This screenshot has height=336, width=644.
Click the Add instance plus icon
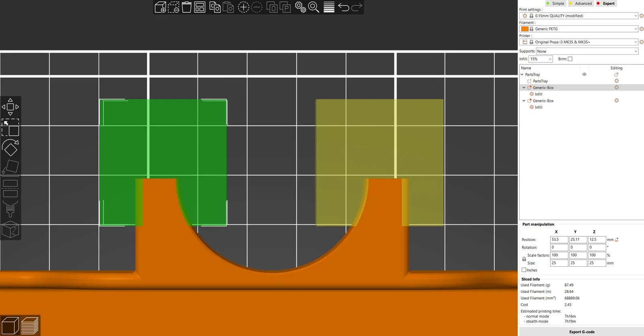coord(244,7)
